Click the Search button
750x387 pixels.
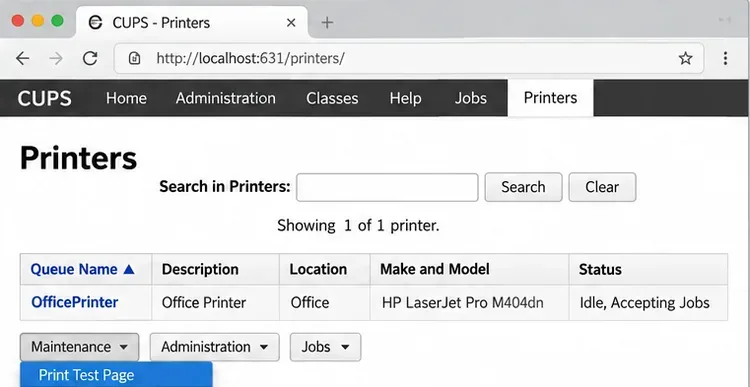click(523, 187)
